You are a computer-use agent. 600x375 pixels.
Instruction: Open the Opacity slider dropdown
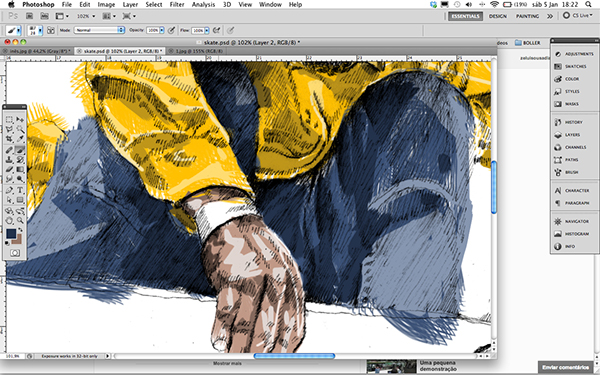tap(162, 30)
